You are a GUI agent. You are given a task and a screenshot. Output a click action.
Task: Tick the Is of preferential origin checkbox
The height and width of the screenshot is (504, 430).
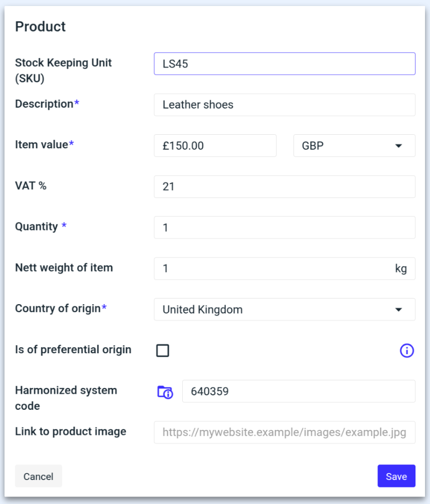[163, 351]
